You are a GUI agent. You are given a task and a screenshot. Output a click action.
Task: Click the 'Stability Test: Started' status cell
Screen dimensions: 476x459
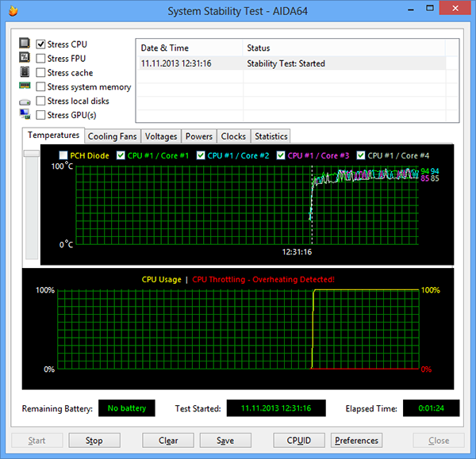point(286,63)
